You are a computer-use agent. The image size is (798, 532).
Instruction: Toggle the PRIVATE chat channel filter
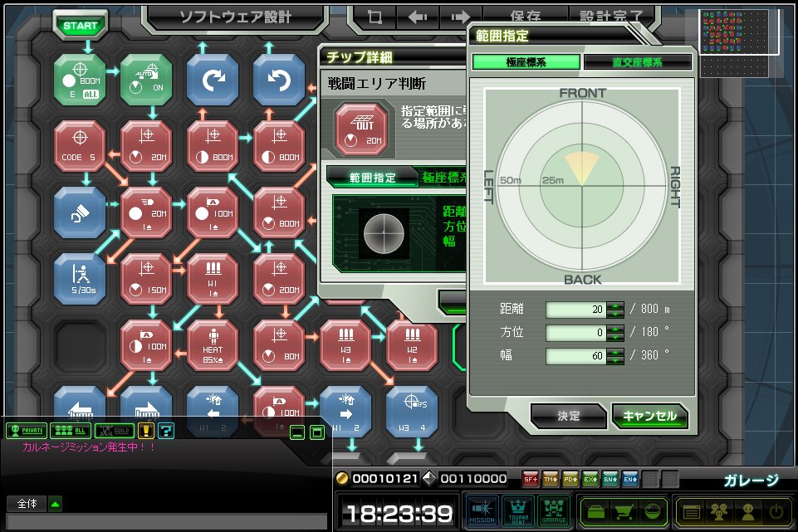click(x=27, y=431)
